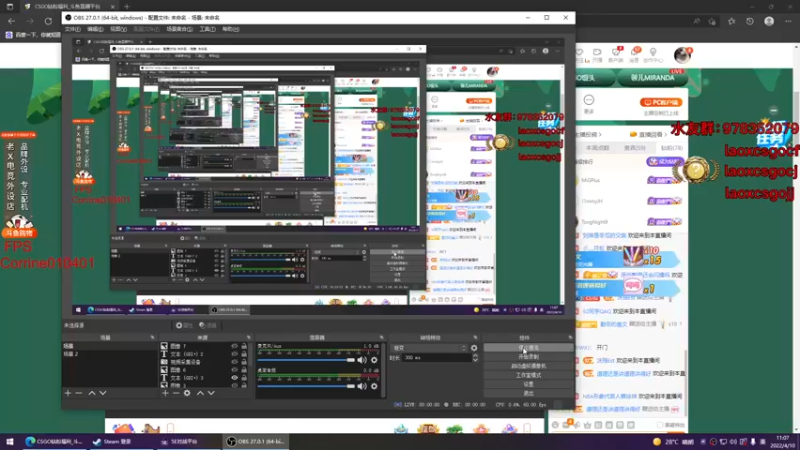Add a new source with plus icon
800x450 pixels.
165,393
